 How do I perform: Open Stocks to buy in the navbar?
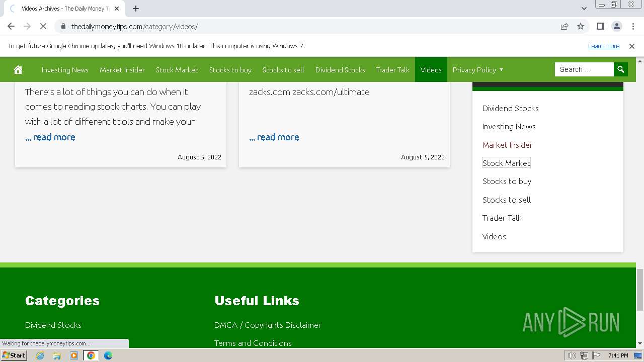[x=230, y=70]
